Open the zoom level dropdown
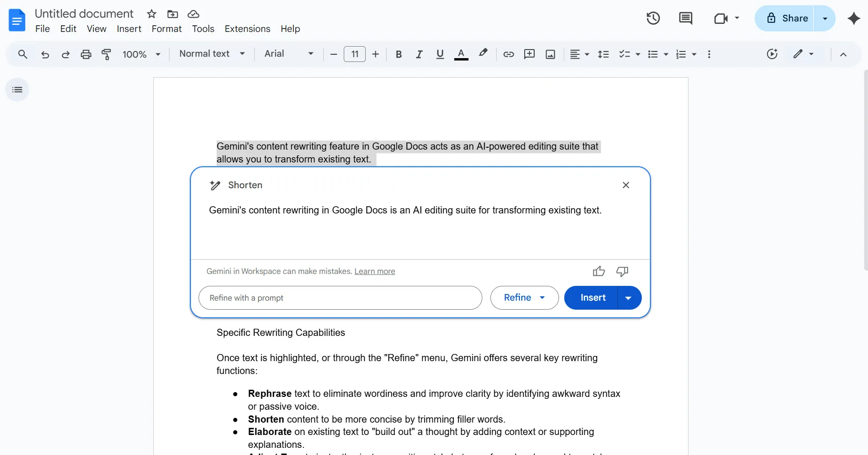This screenshot has width=868, height=455. tap(141, 54)
